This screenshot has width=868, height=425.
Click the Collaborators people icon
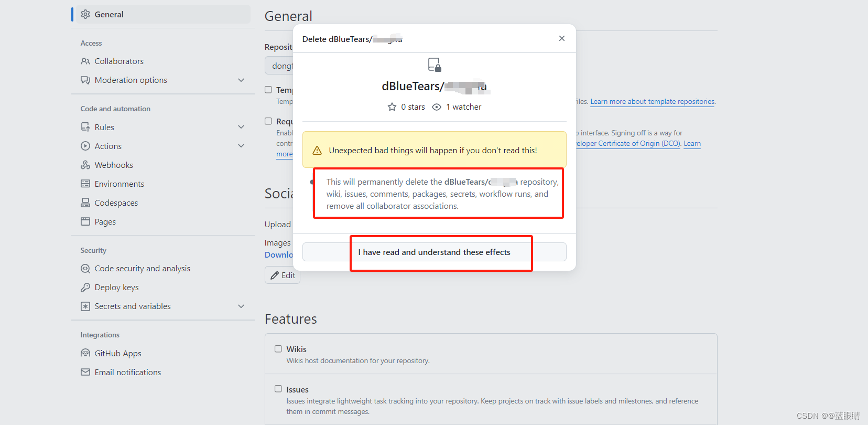[85, 61]
